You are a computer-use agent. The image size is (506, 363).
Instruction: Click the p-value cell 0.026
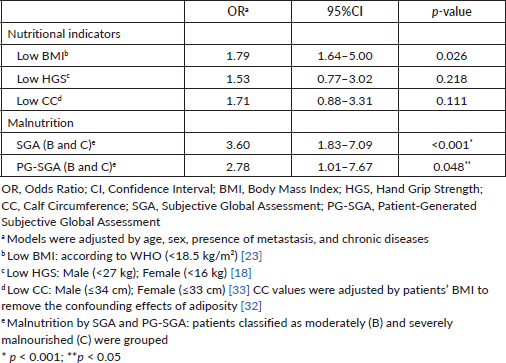point(452,56)
